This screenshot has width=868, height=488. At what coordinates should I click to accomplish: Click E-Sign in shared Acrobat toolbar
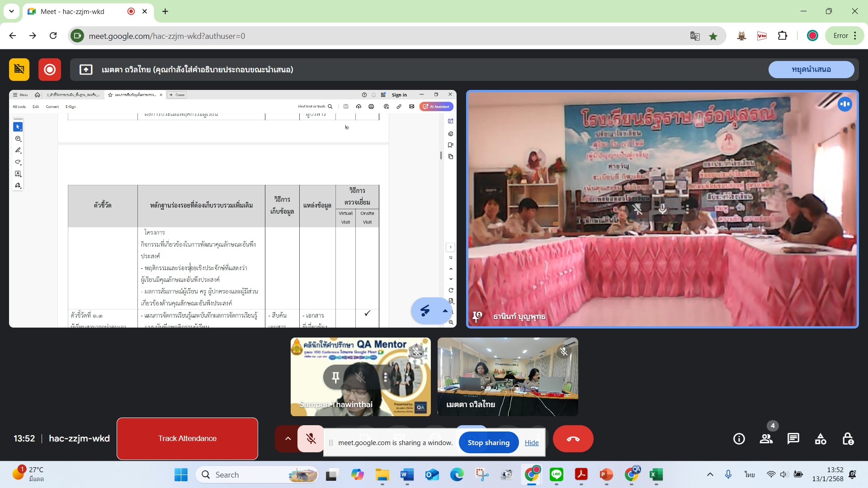(x=71, y=107)
